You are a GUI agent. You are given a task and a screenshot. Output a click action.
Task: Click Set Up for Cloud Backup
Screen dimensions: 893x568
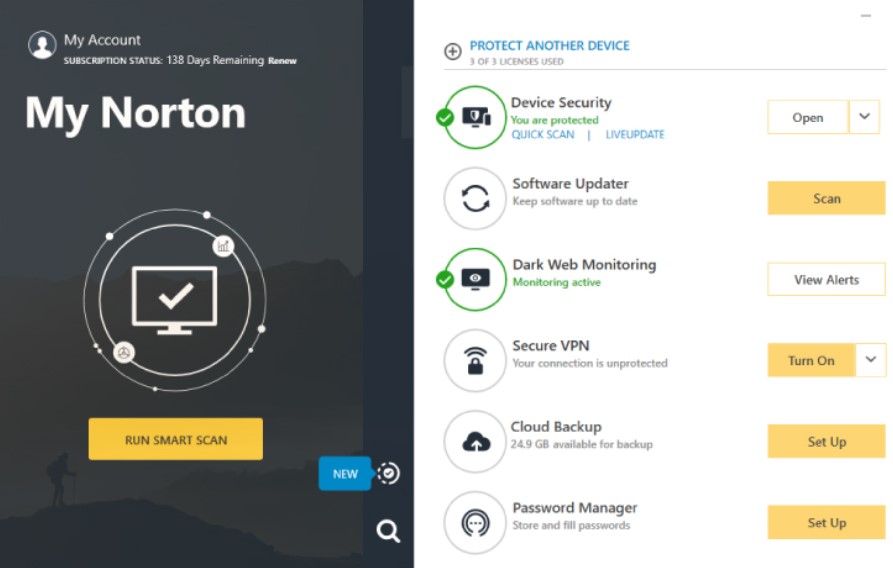826,442
